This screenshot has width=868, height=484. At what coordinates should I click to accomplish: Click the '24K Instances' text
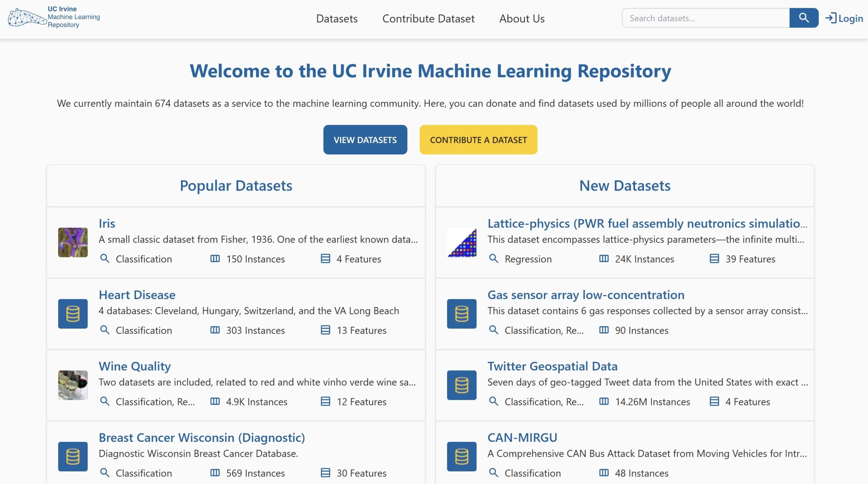pyautogui.click(x=644, y=259)
